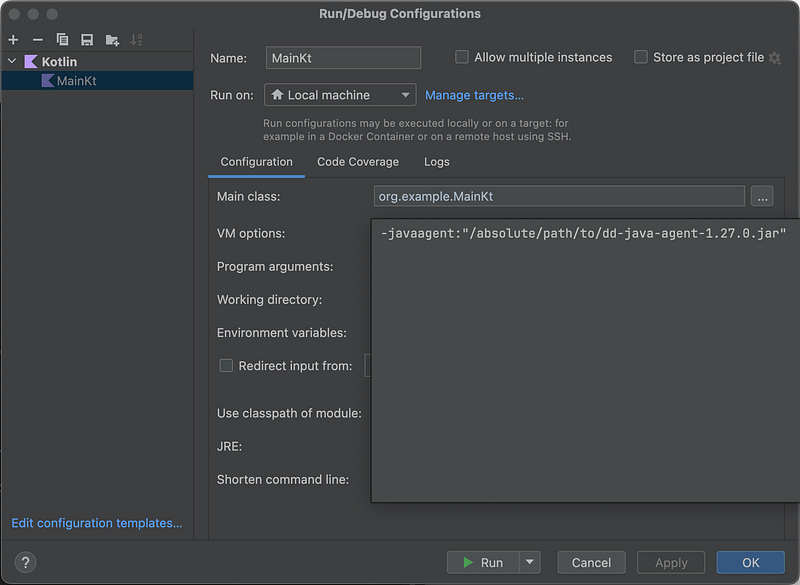Save configuration using the floppy icon
The width and height of the screenshot is (800, 585).
pyautogui.click(x=87, y=40)
